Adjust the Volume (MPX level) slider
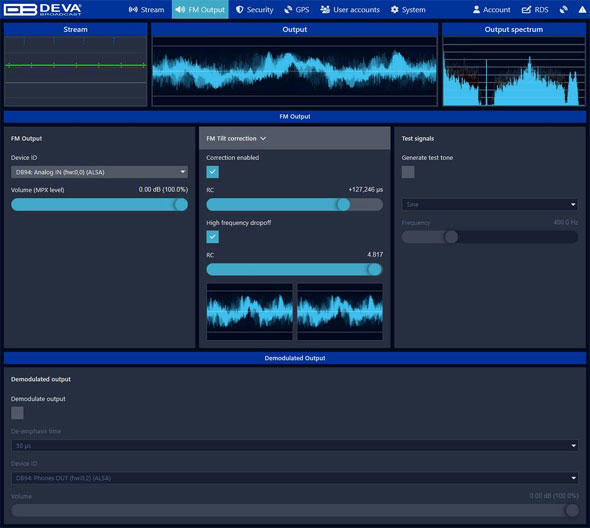 [99, 205]
